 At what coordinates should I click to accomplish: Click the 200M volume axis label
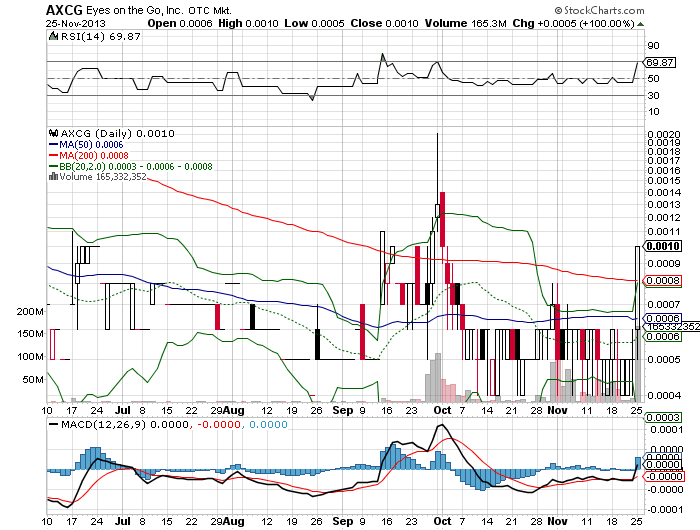pyautogui.click(x=30, y=311)
